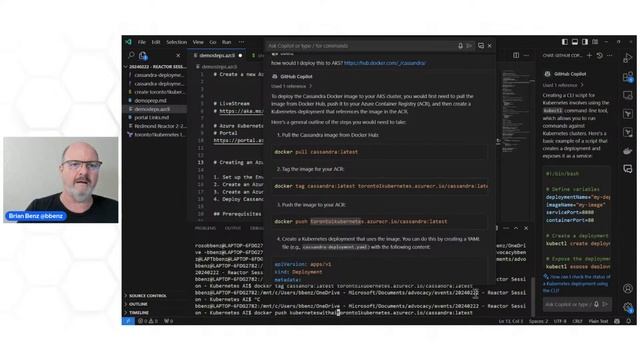Show chat history clock icon

(599, 55)
